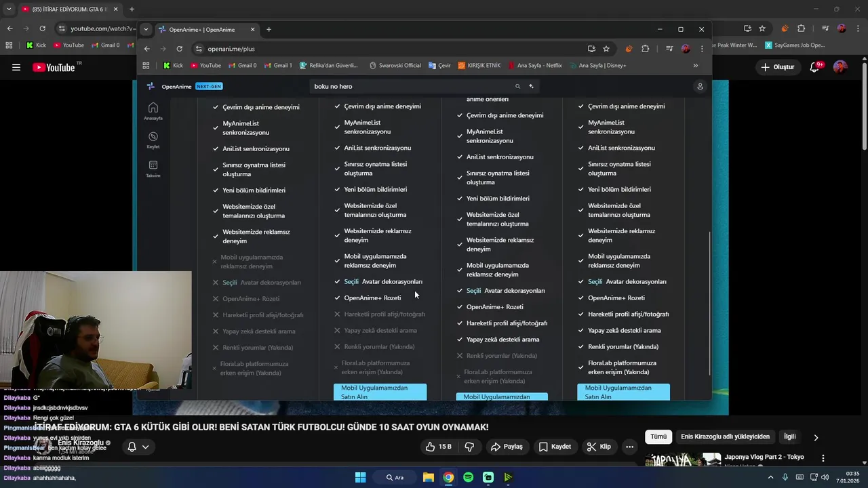The image size is (868, 488).
Task: Click the site info icon beside openani.me URL
Action: (199, 49)
